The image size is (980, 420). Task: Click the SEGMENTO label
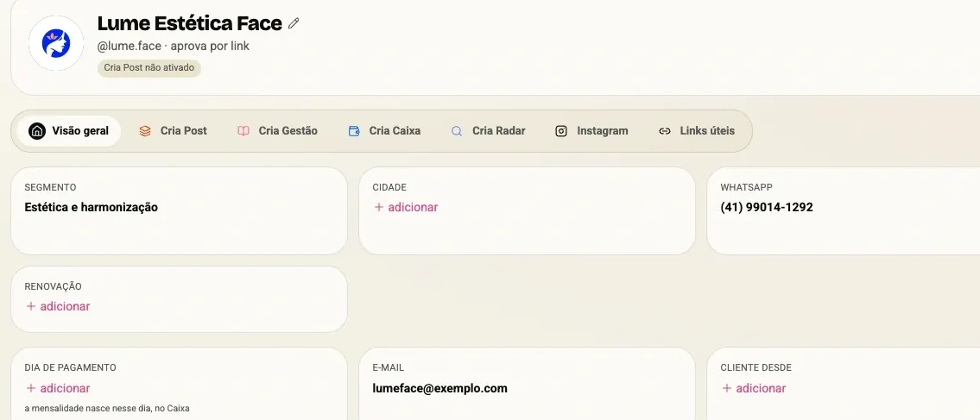click(51, 187)
